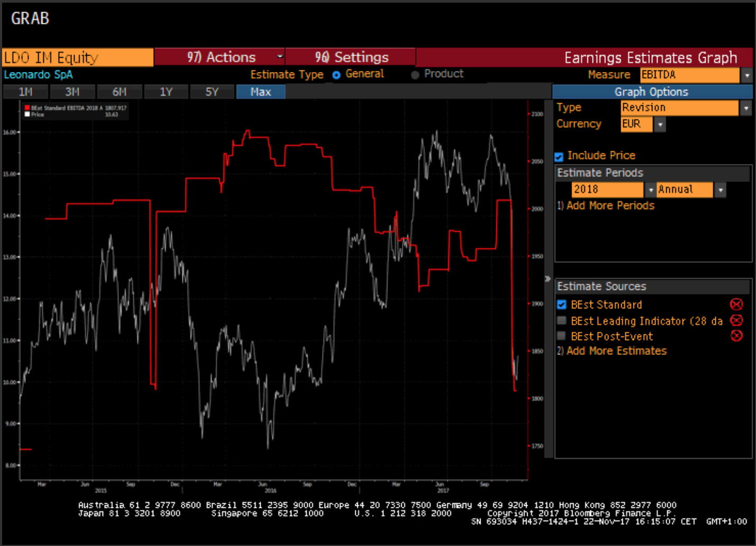This screenshot has width=756, height=546.
Task: Select the 1M time range tab
Action: (25, 92)
